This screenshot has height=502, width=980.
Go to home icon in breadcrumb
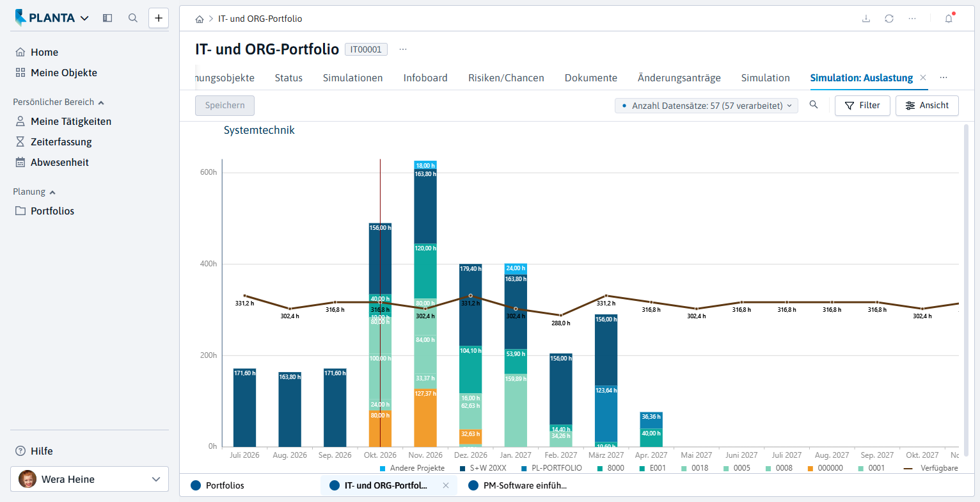200,19
